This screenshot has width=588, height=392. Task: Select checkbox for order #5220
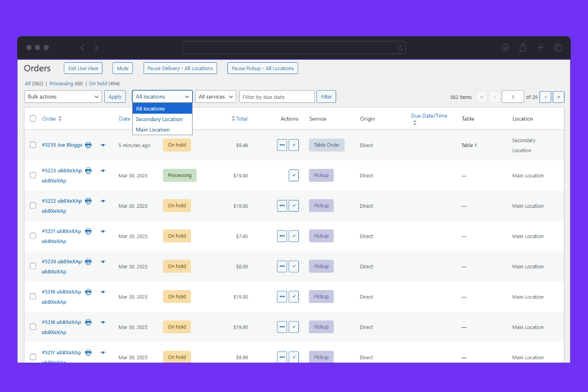pyautogui.click(x=33, y=266)
